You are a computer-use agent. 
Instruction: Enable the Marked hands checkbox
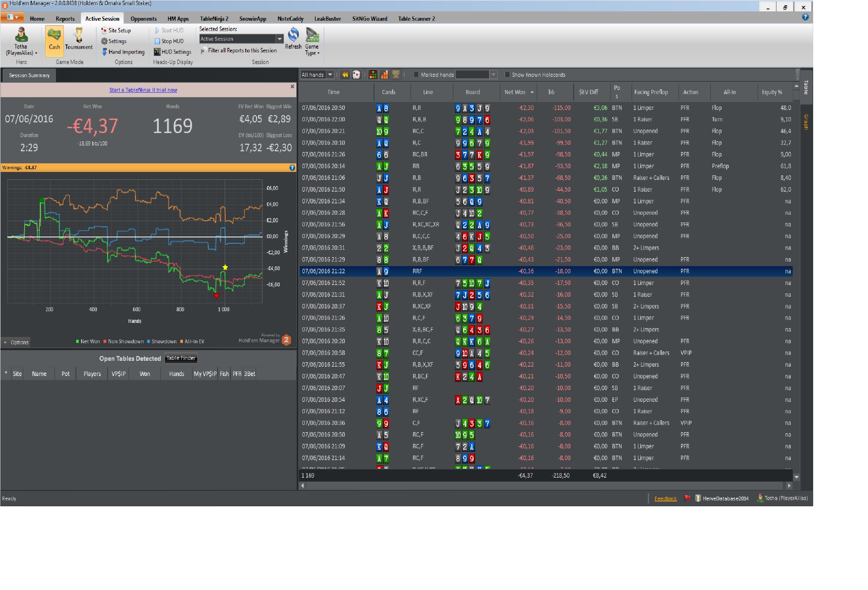416,75
